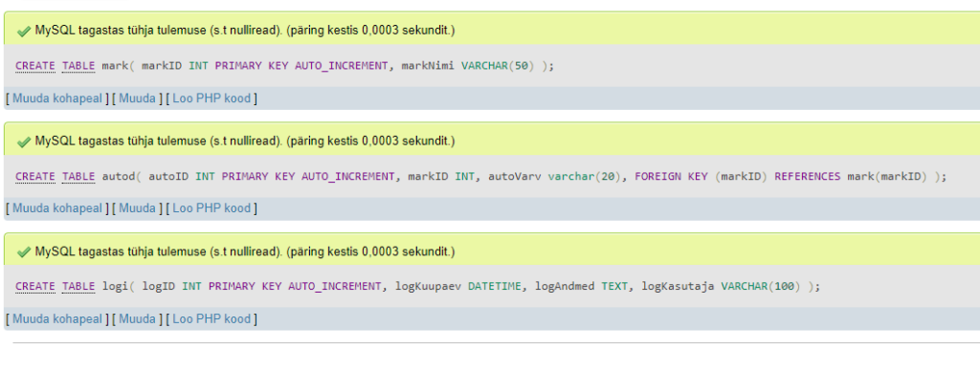The width and height of the screenshot is (980, 371).
Task: Click 'logKuupaev' text in the logi query
Action: pos(428,286)
